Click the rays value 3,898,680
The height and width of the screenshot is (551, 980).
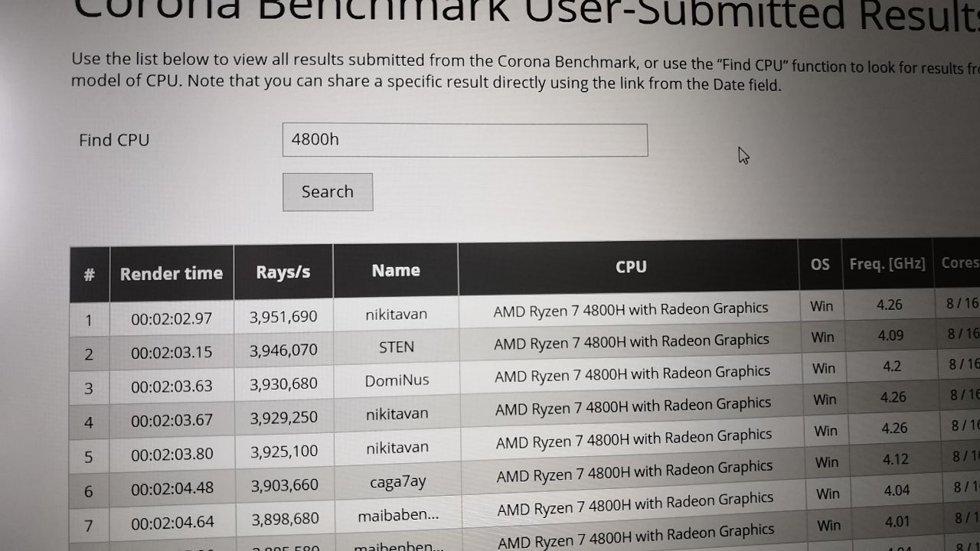285,519
